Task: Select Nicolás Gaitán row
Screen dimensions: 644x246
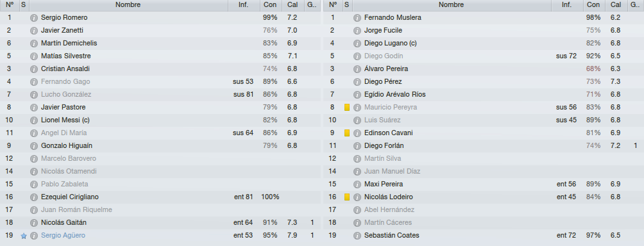Action: point(160,223)
